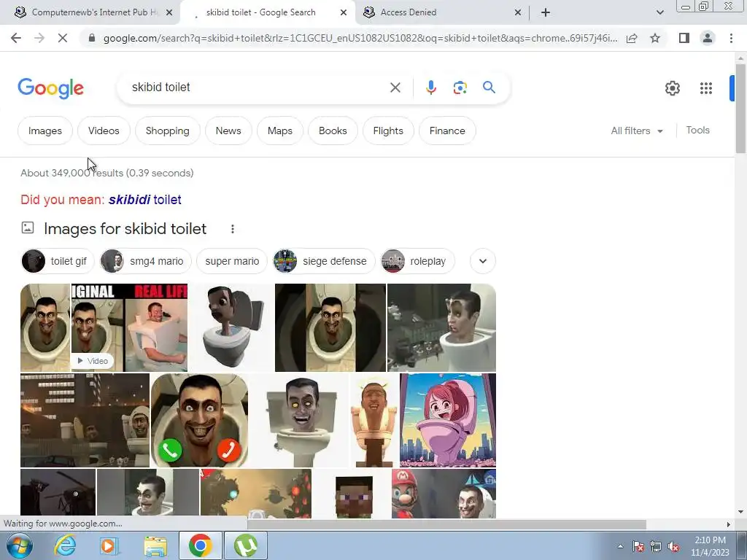Image resolution: width=747 pixels, height=560 pixels.
Task: Open the thumbnail with call buttons
Action: [200, 420]
